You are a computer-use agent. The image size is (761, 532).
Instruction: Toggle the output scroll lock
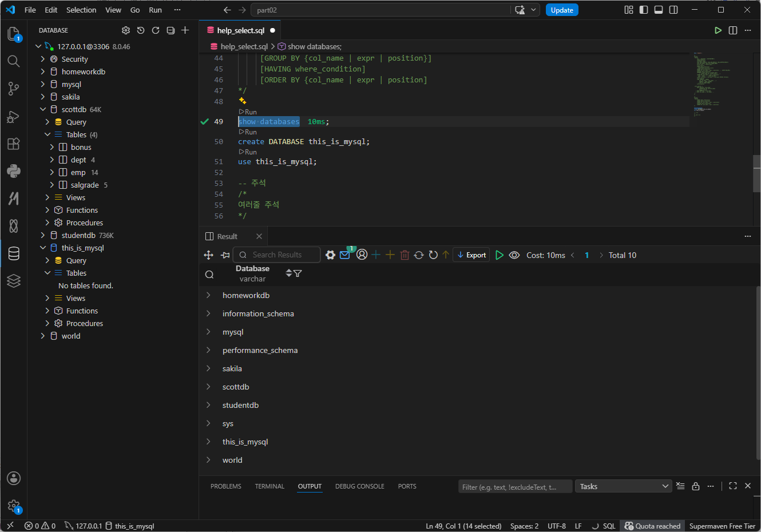[x=696, y=486]
